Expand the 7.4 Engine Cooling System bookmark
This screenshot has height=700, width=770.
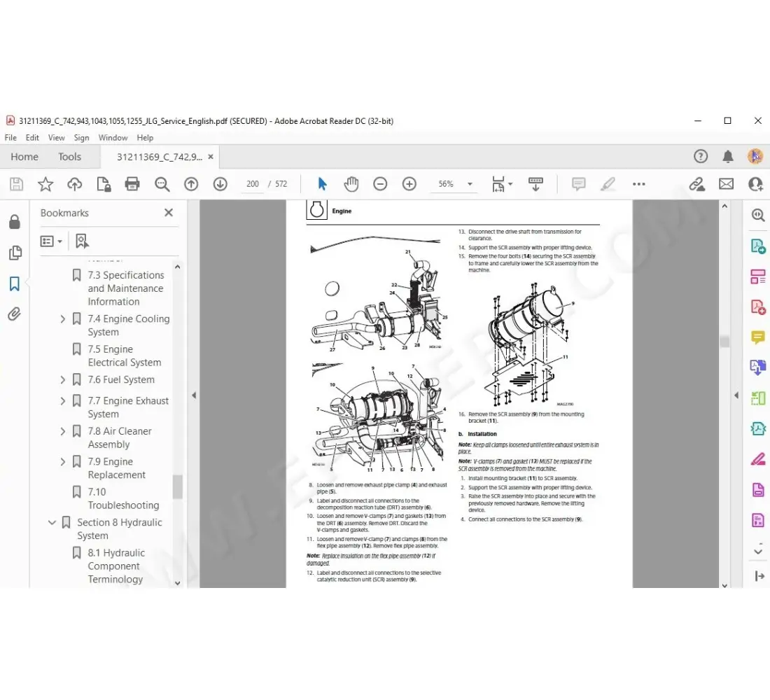pyautogui.click(x=63, y=319)
